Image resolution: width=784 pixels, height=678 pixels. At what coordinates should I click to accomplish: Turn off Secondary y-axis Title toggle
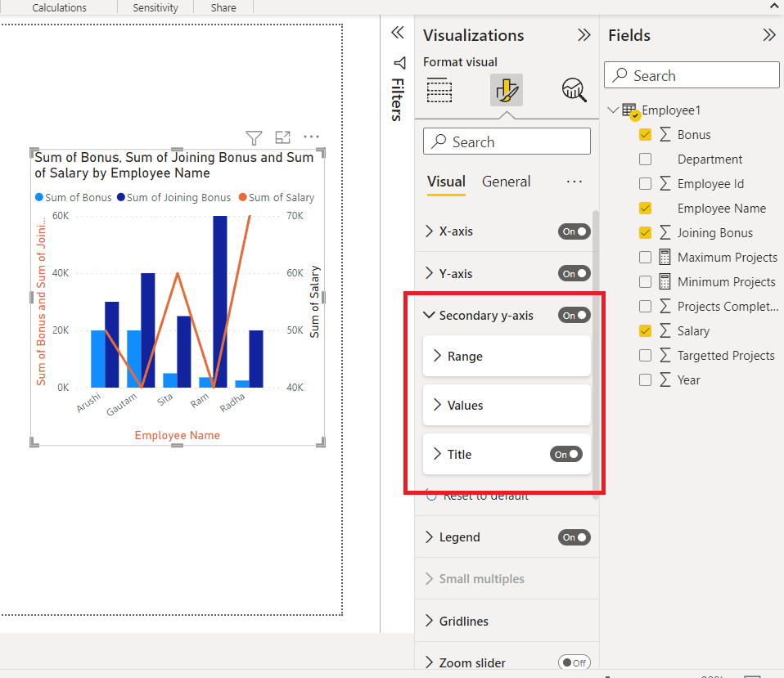(x=566, y=454)
